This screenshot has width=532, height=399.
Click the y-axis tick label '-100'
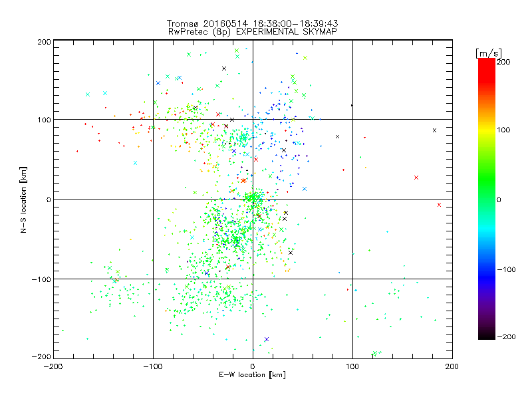41,279
